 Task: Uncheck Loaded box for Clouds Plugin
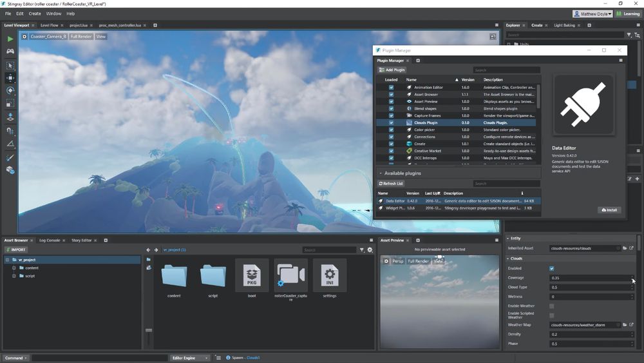coord(391,123)
